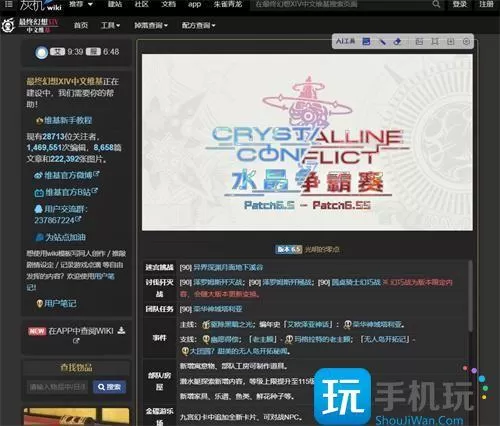Viewport: 500px width, 426px height.
Task: Click the icon beside 为站点加油
Action: click(x=39, y=237)
